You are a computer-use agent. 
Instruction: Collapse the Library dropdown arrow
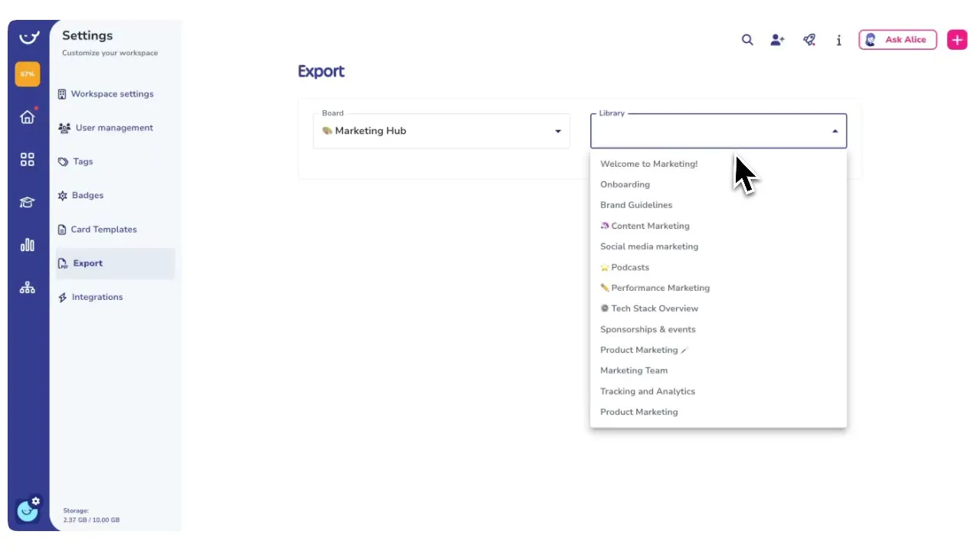[x=835, y=132]
